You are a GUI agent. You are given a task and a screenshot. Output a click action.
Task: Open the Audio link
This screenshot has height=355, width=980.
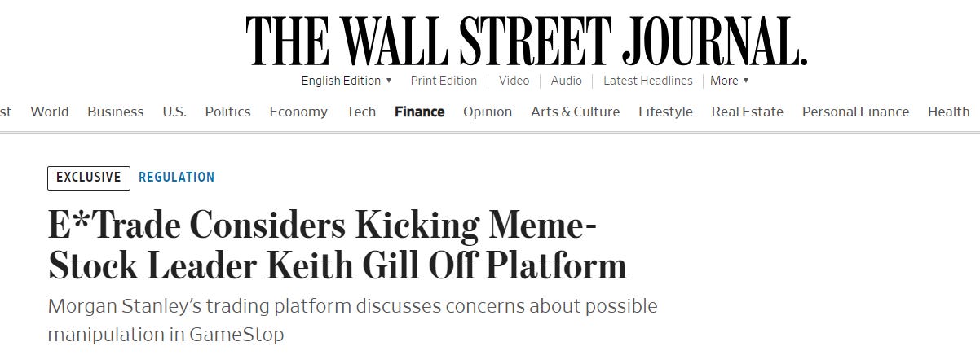tap(566, 81)
